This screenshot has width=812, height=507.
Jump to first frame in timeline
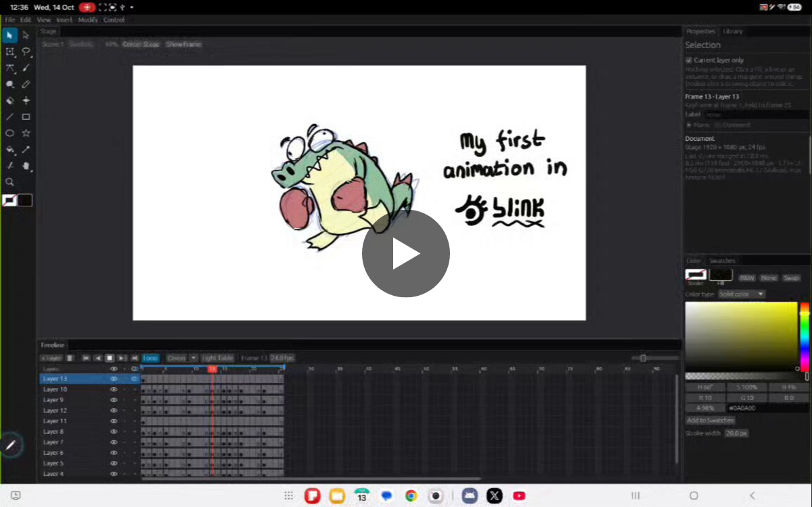pos(86,357)
